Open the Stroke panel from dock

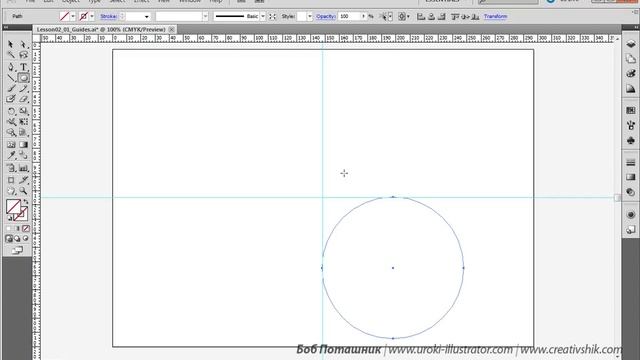tap(631, 162)
